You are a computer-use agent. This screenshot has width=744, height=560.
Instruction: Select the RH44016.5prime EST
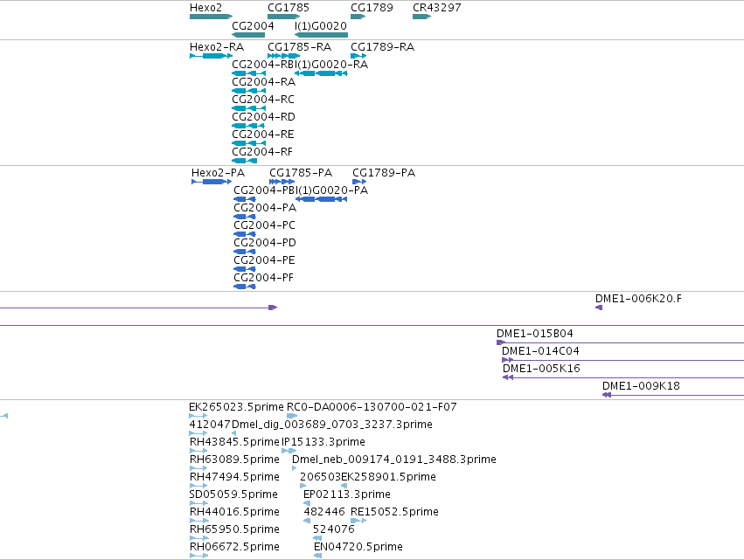(198, 521)
